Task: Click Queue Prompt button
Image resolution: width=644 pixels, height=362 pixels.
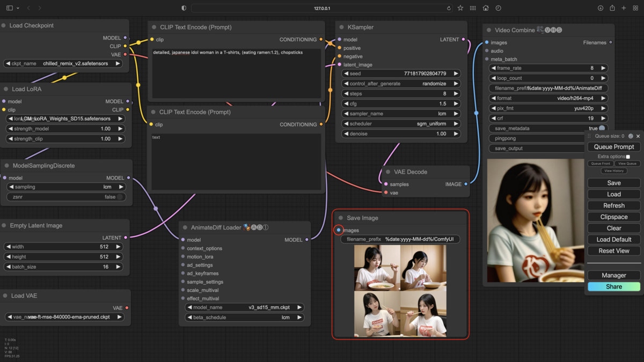Action: tap(614, 147)
